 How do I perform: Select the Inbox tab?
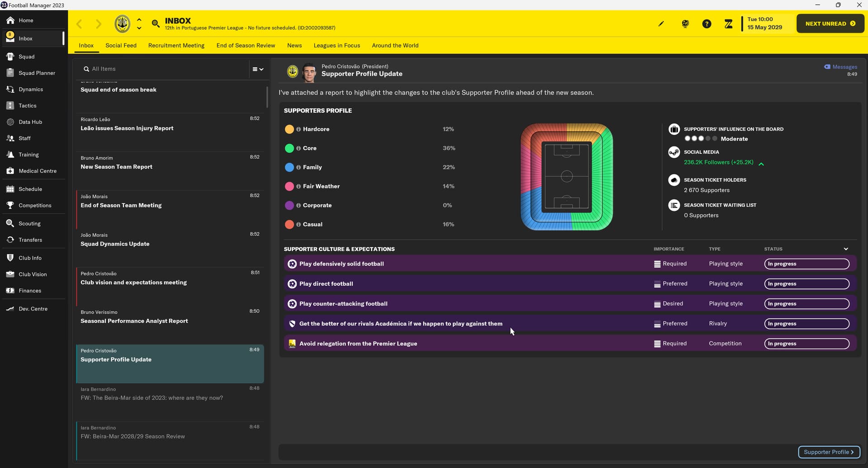tap(86, 45)
